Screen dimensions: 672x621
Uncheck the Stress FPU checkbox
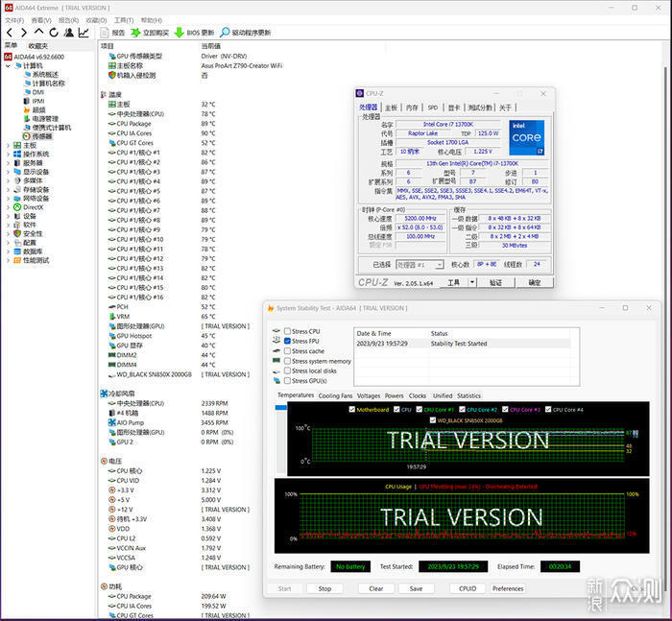coord(287,341)
